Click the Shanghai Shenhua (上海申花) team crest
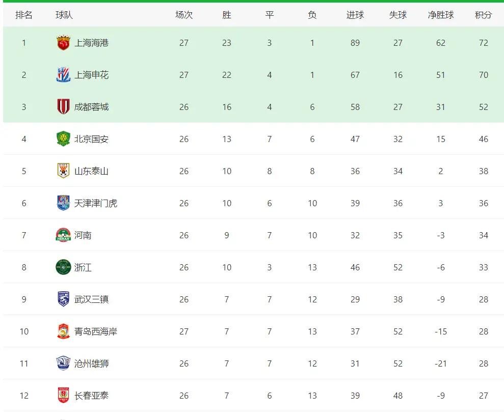Viewport: 504px width, 420px height. [63, 75]
